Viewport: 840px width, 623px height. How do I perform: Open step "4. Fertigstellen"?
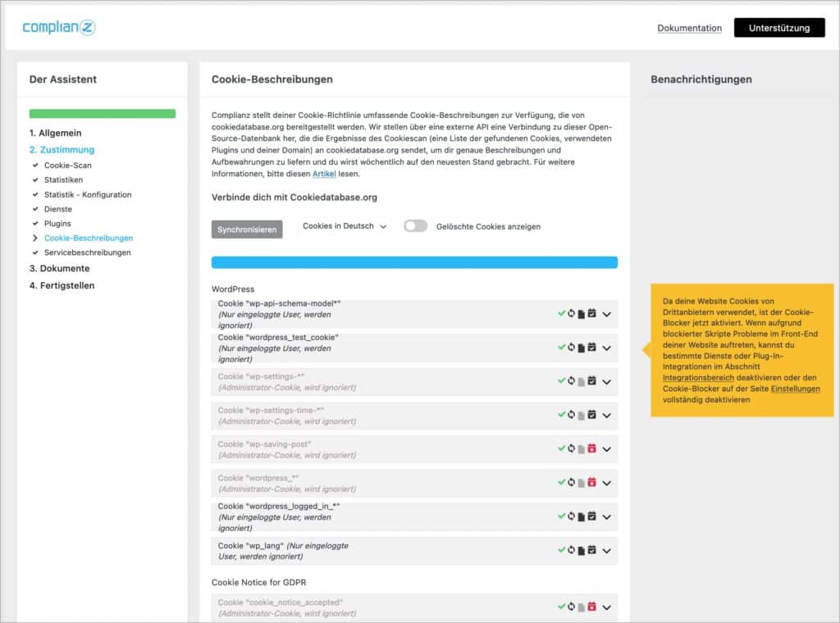(62, 285)
